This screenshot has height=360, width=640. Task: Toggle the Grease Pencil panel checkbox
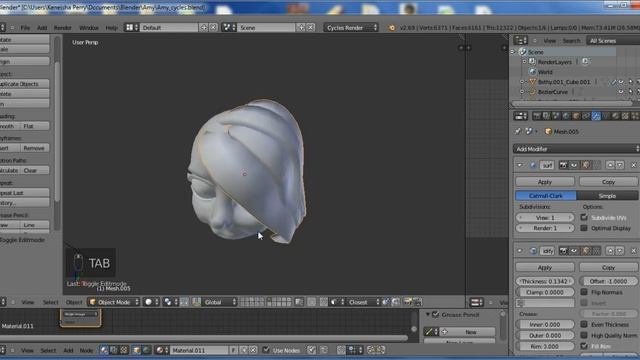pos(436,314)
